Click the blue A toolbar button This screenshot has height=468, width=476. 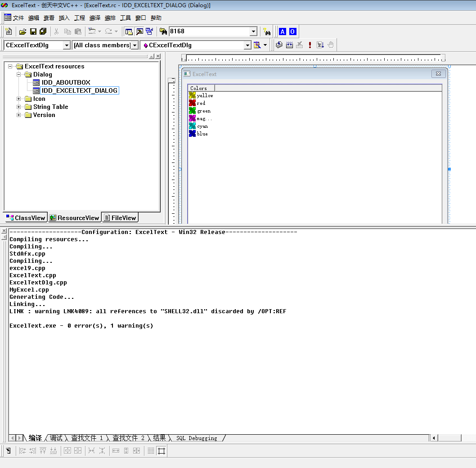pos(283,31)
